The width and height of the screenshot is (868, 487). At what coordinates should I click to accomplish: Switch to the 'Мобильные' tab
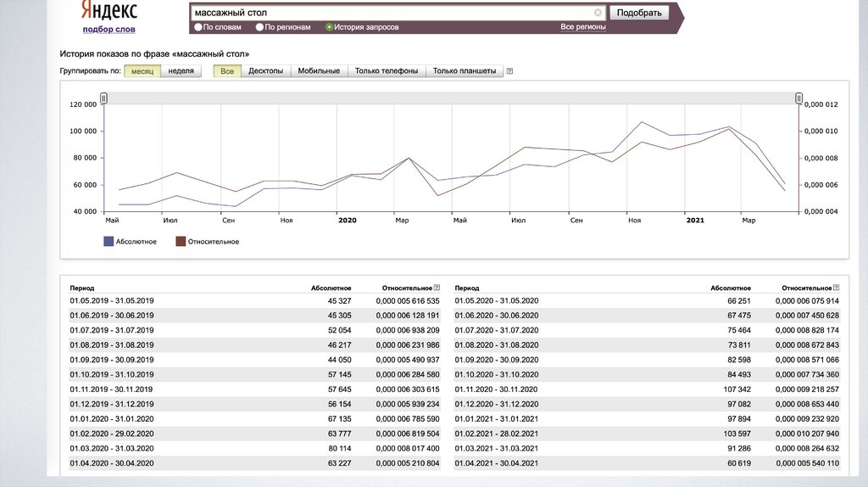pos(319,71)
